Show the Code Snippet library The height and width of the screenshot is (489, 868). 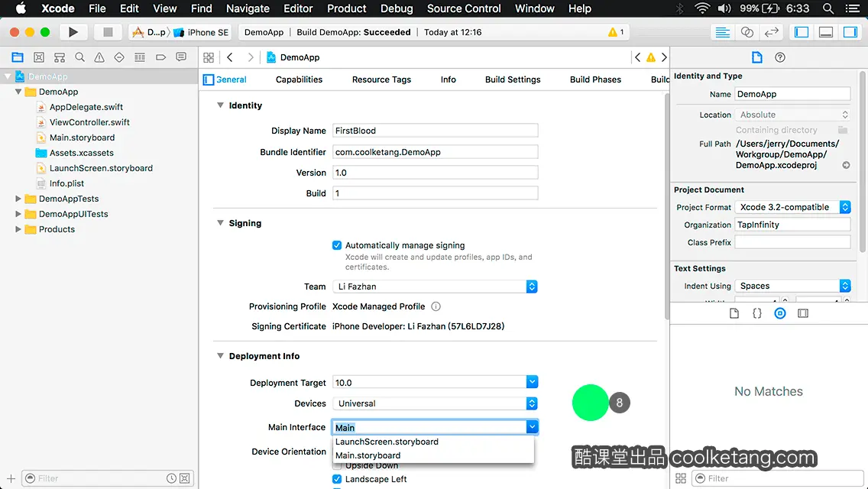(756, 313)
